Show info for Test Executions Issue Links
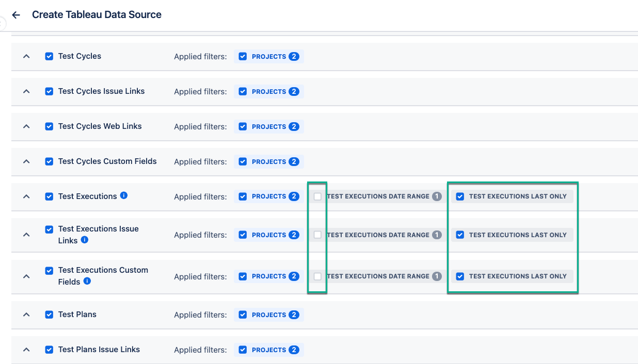Image resolution: width=638 pixels, height=364 pixels. click(85, 240)
